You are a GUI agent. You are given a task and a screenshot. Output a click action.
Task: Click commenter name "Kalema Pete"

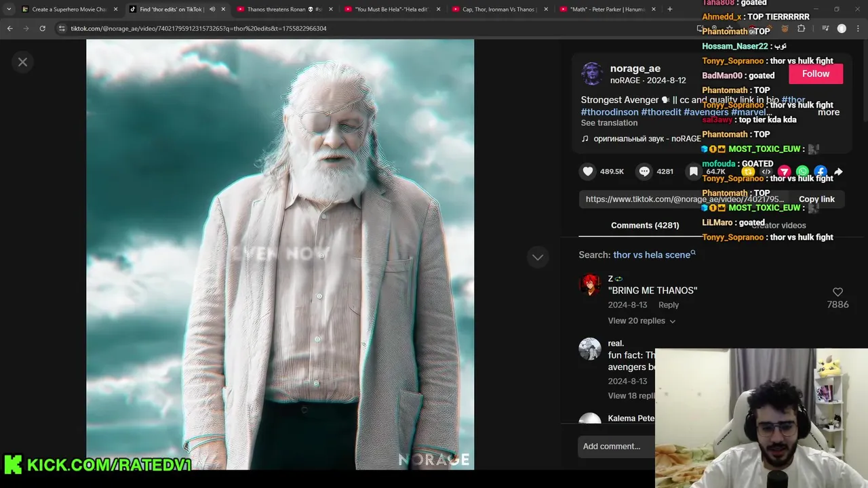point(631,418)
